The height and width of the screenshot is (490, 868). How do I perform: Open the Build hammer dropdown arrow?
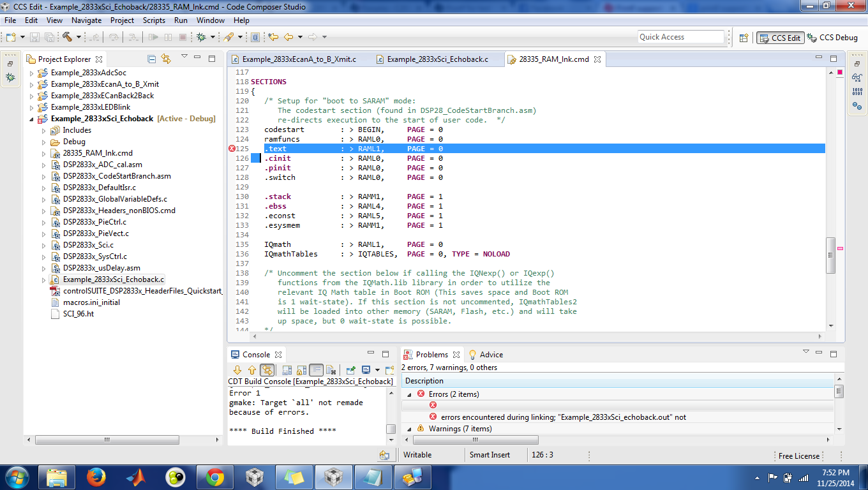(78, 38)
